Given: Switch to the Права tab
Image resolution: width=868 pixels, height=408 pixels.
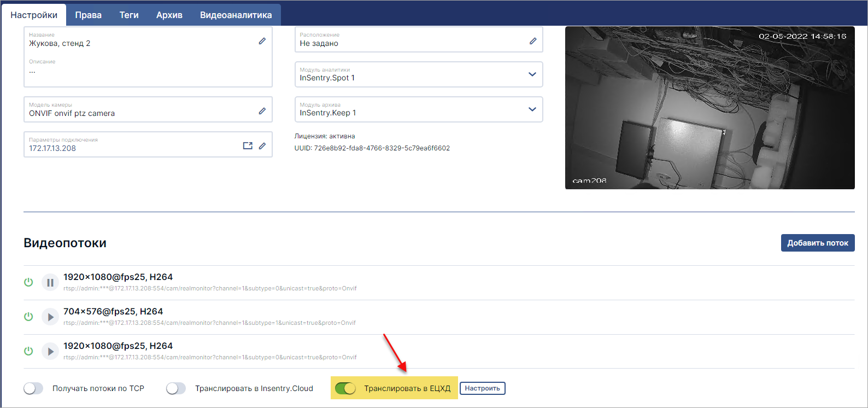Looking at the screenshot, I should 89,15.
